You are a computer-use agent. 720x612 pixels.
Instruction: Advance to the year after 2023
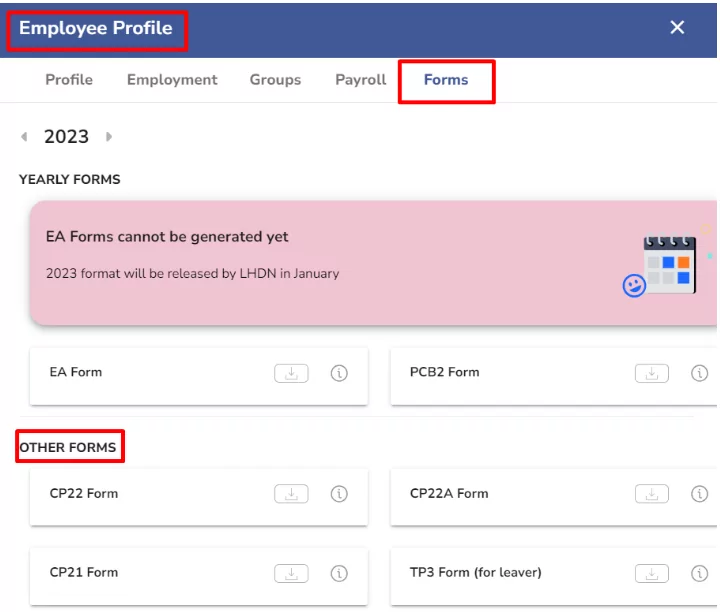click(x=109, y=136)
